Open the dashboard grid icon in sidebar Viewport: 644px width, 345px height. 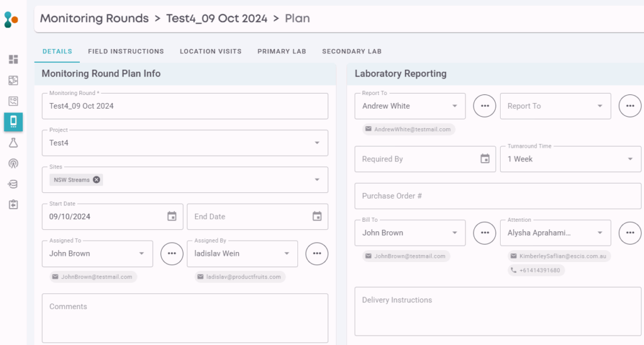[x=13, y=60]
